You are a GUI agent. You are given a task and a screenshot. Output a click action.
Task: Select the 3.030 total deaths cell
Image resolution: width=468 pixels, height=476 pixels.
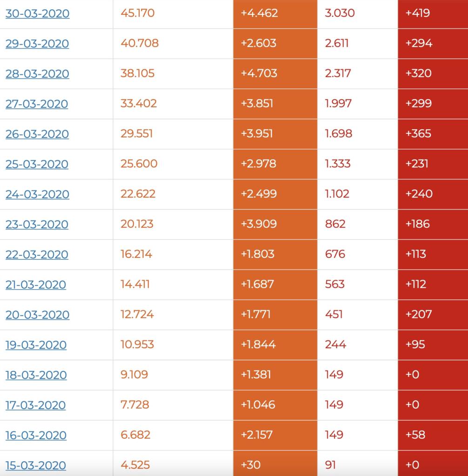point(340,13)
